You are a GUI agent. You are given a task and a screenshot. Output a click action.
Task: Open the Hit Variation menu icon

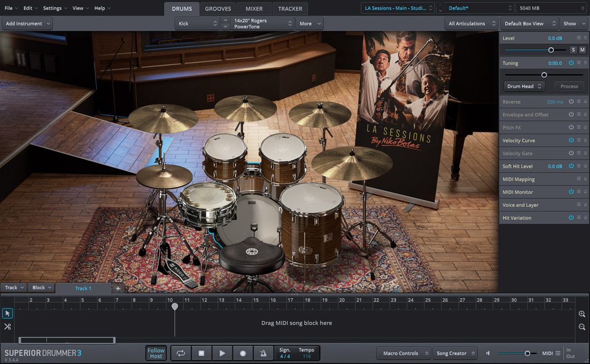click(578, 217)
